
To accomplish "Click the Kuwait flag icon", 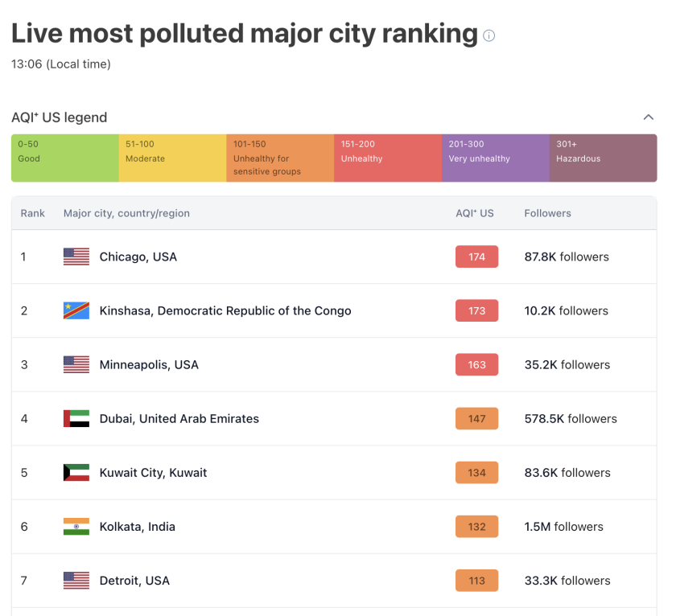I will coord(76,472).
